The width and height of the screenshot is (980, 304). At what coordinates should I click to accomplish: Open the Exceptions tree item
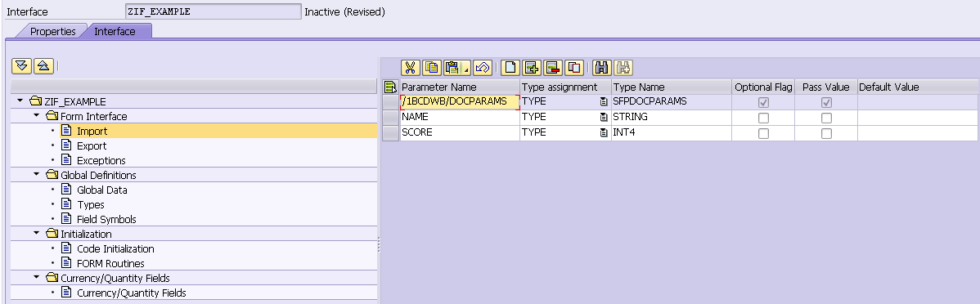(101, 160)
